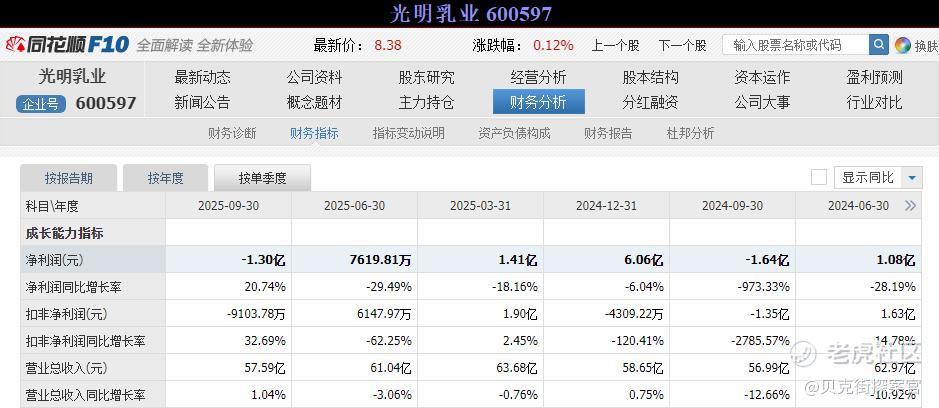Switch to the 财务诊断 sub-tab
The image size is (939, 408).
(232, 133)
